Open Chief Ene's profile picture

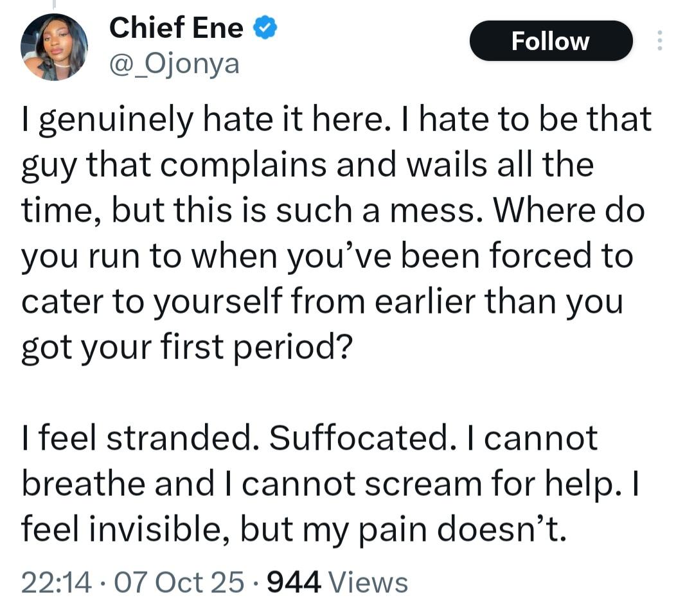(x=54, y=47)
